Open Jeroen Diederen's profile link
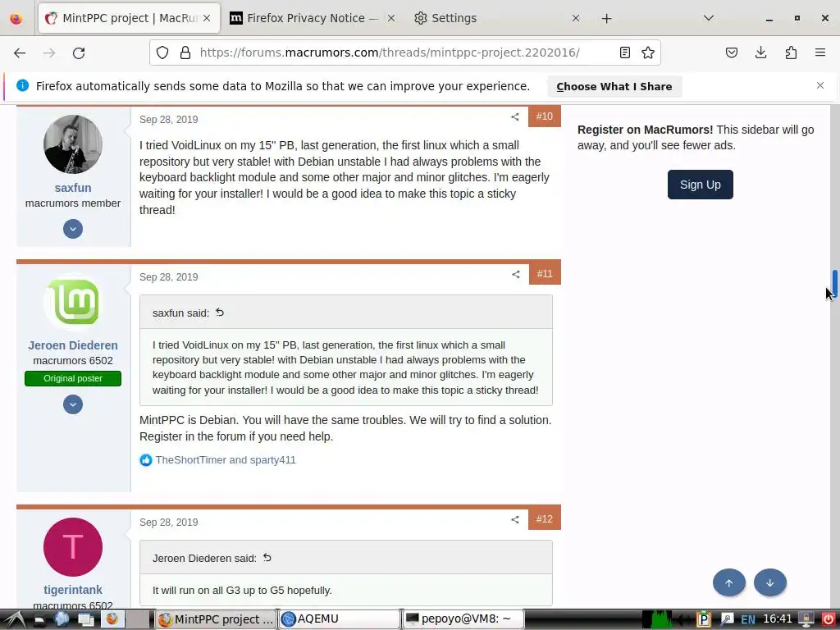 click(73, 345)
